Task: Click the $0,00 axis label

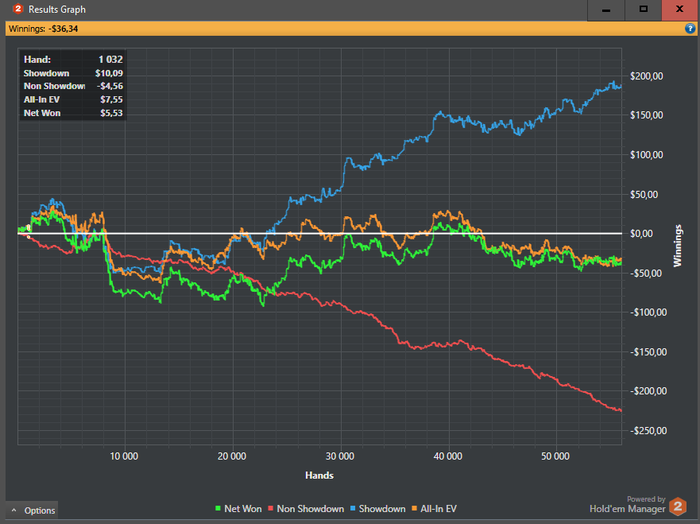Action: [641, 233]
